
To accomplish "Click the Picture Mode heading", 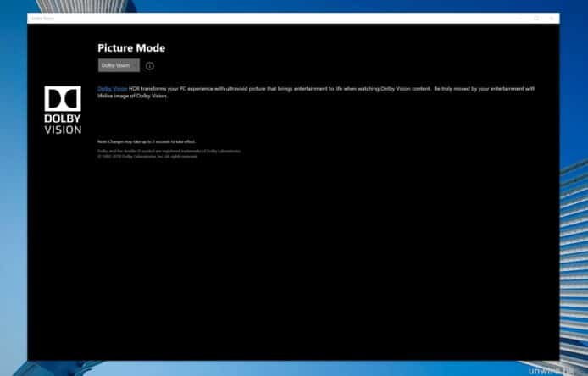I will (131, 48).
